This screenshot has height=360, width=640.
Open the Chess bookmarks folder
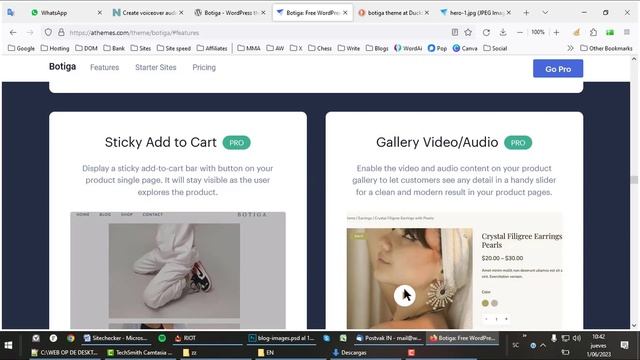320,48
